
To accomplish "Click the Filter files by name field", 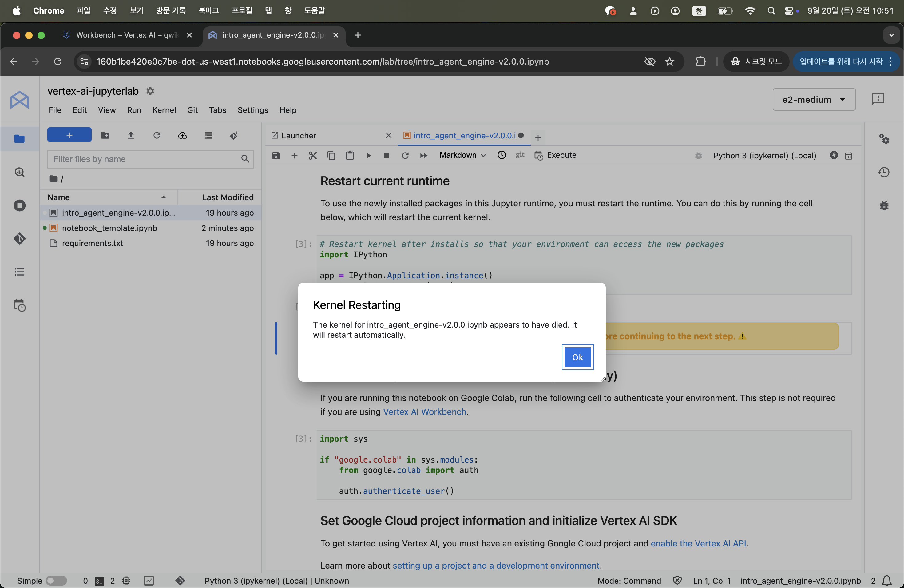I will [144, 159].
